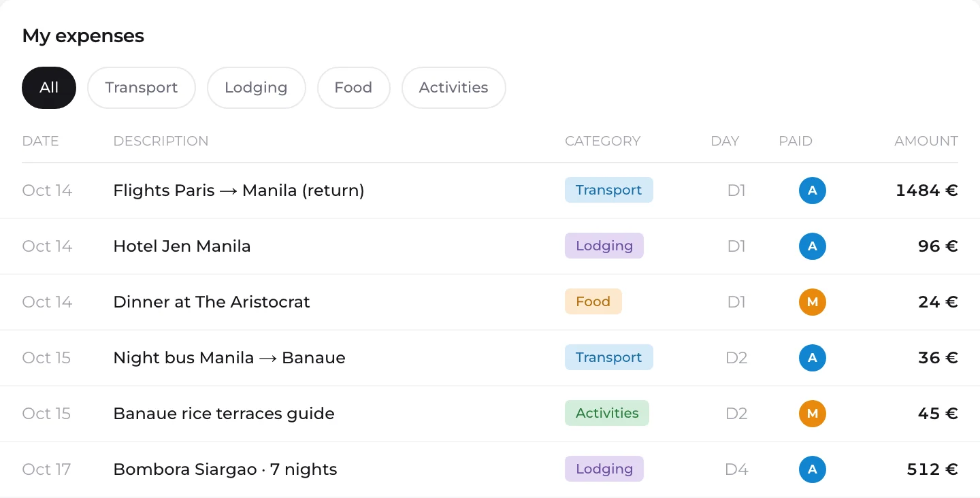Filter expenses by Transport
Viewport: 980px width, 498px height.
pos(142,88)
